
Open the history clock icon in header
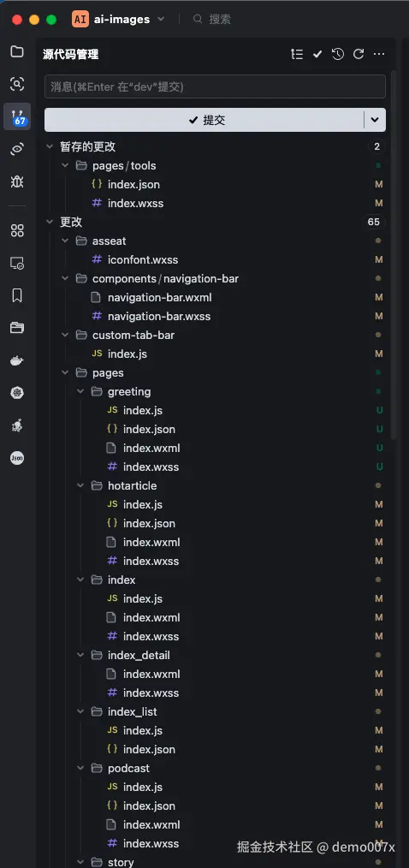click(338, 54)
